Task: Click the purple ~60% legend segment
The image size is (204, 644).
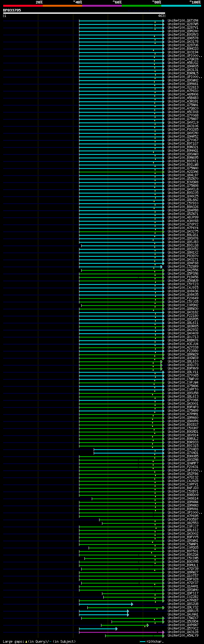Action: pyautogui.click(x=102, y=6)
